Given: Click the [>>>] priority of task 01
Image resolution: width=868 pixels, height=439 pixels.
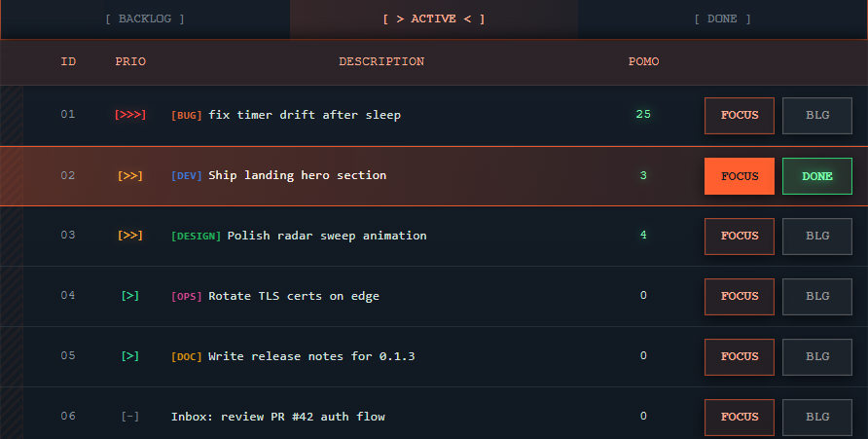Looking at the screenshot, I should pos(130,115).
